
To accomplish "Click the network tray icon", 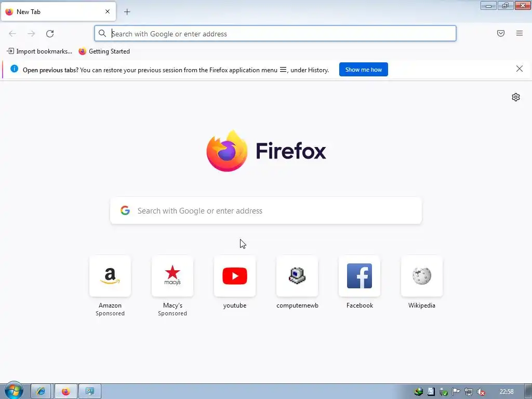I will tap(469, 392).
